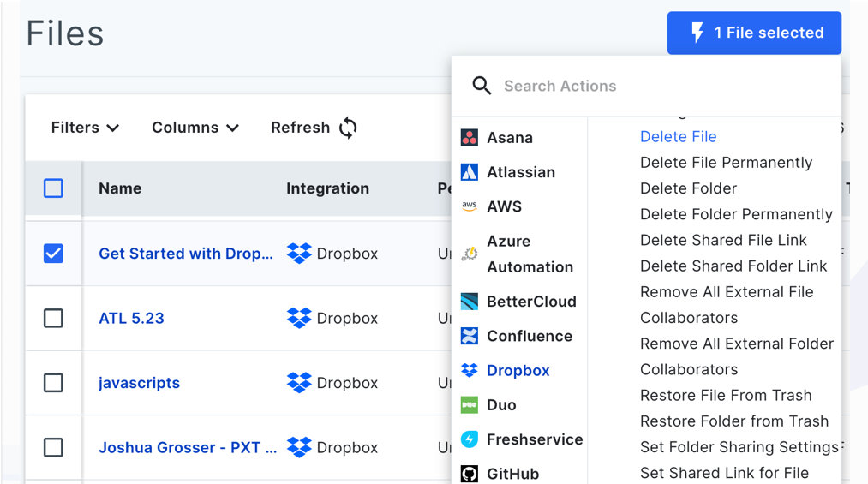This screenshot has height=484, width=868.
Task: Click the Asana integration icon
Action: point(470,138)
